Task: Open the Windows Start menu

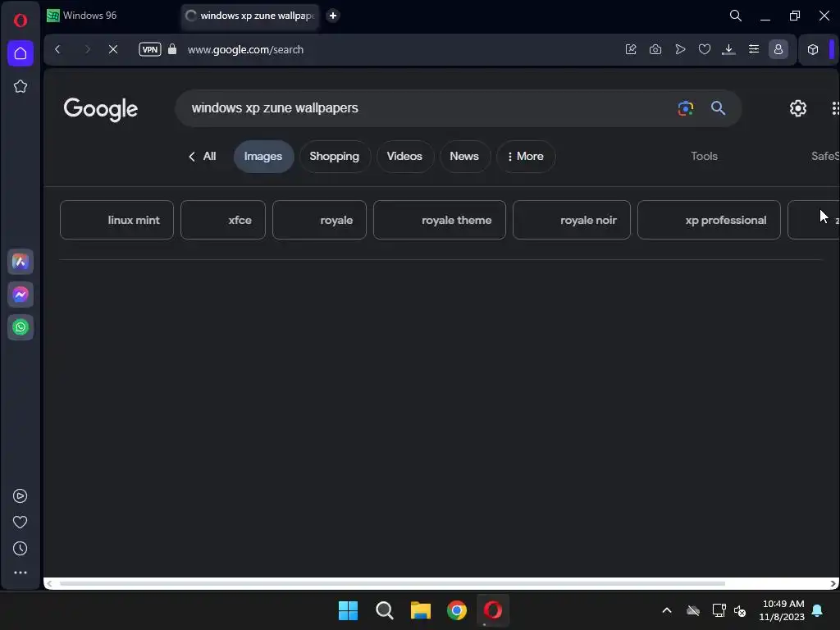Action: pos(348,610)
